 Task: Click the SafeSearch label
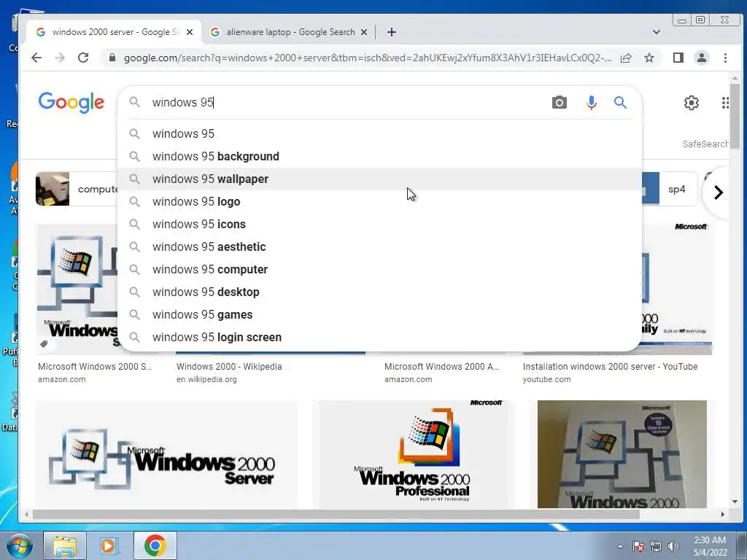705,144
